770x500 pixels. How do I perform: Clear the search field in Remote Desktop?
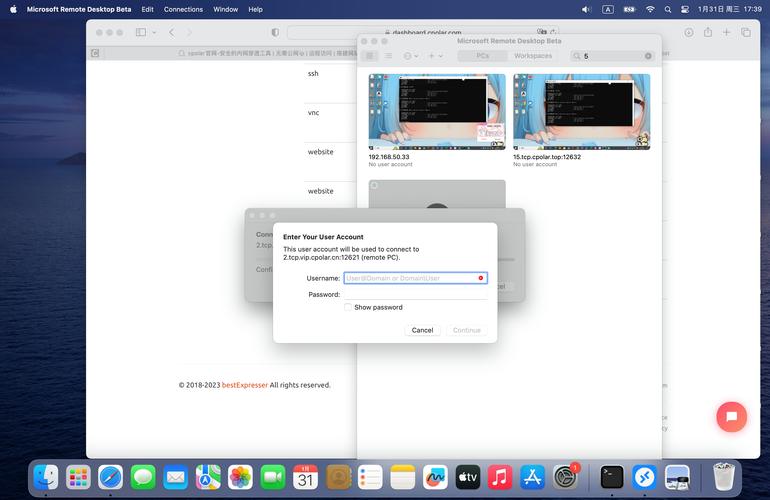(648, 56)
